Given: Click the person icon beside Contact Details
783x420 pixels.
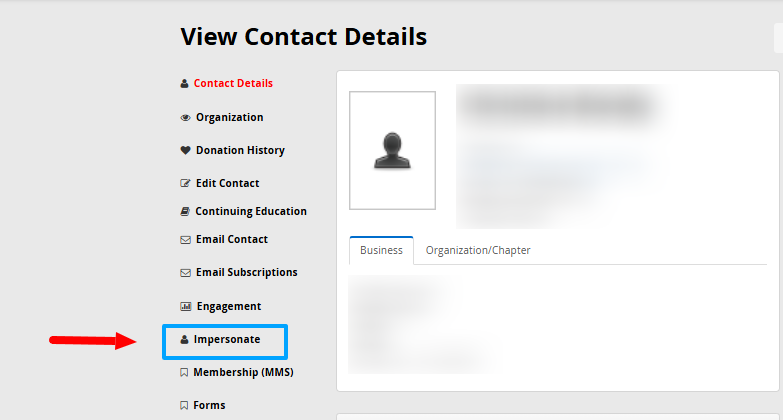Looking at the screenshot, I should coord(184,83).
